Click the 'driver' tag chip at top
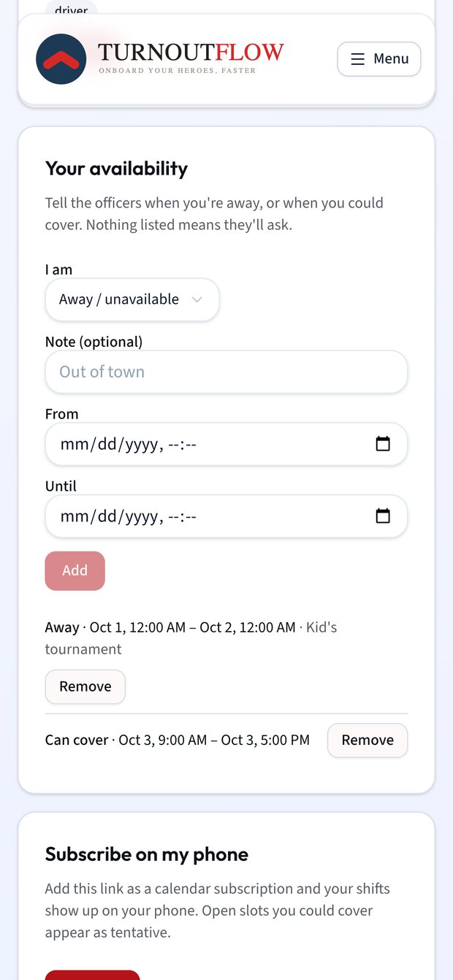Image resolution: width=453 pixels, height=980 pixels. click(x=71, y=9)
